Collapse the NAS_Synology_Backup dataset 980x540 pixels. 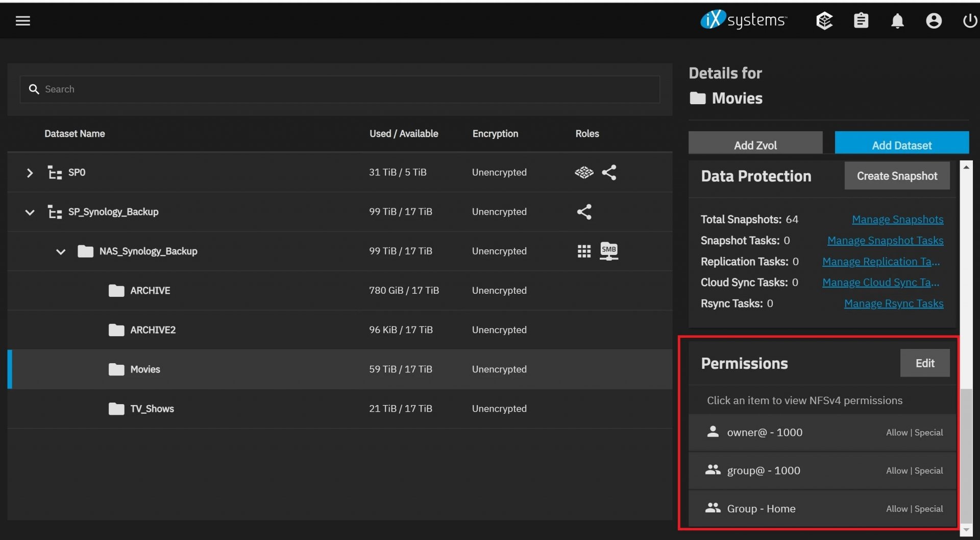click(61, 251)
